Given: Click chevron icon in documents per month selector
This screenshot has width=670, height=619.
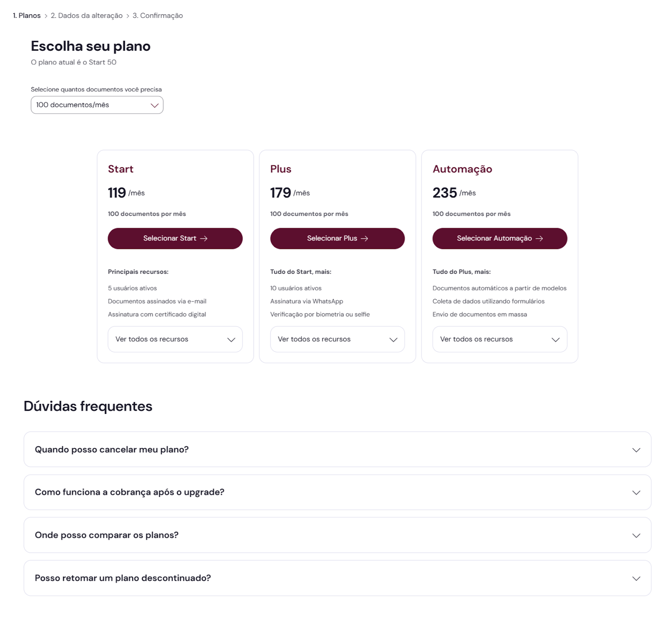Looking at the screenshot, I should click(x=154, y=105).
